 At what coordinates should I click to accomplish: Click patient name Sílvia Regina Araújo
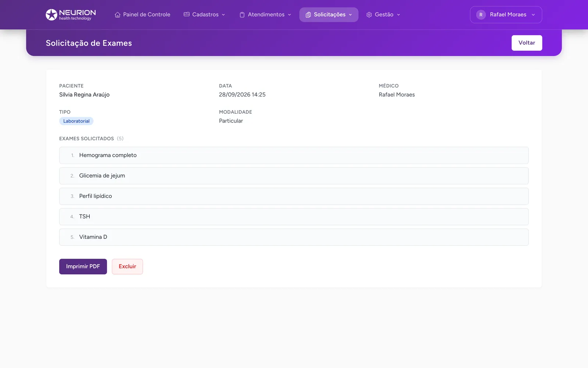click(85, 95)
